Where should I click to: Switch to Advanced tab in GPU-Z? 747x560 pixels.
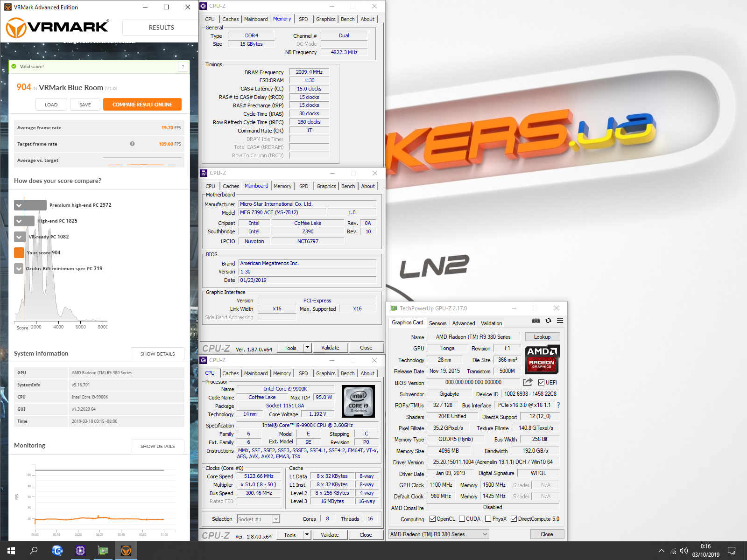pyautogui.click(x=464, y=323)
